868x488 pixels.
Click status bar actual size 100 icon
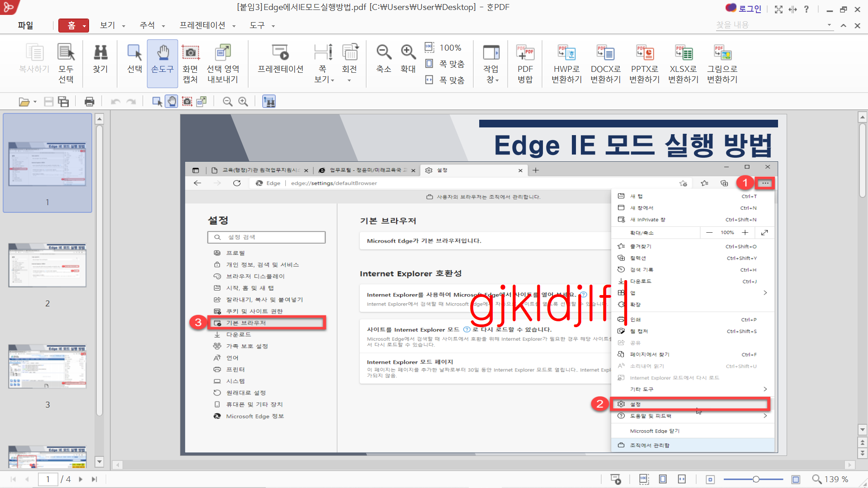coord(644,479)
